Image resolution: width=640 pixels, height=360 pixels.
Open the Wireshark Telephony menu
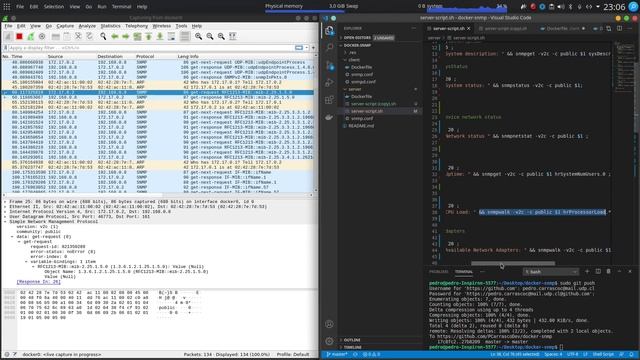(136, 26)
